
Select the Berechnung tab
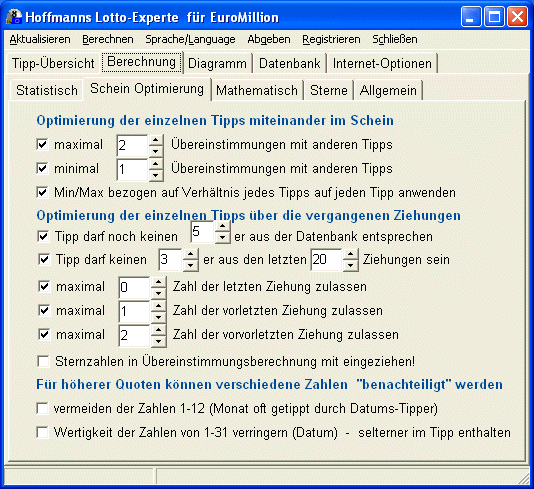141,62
